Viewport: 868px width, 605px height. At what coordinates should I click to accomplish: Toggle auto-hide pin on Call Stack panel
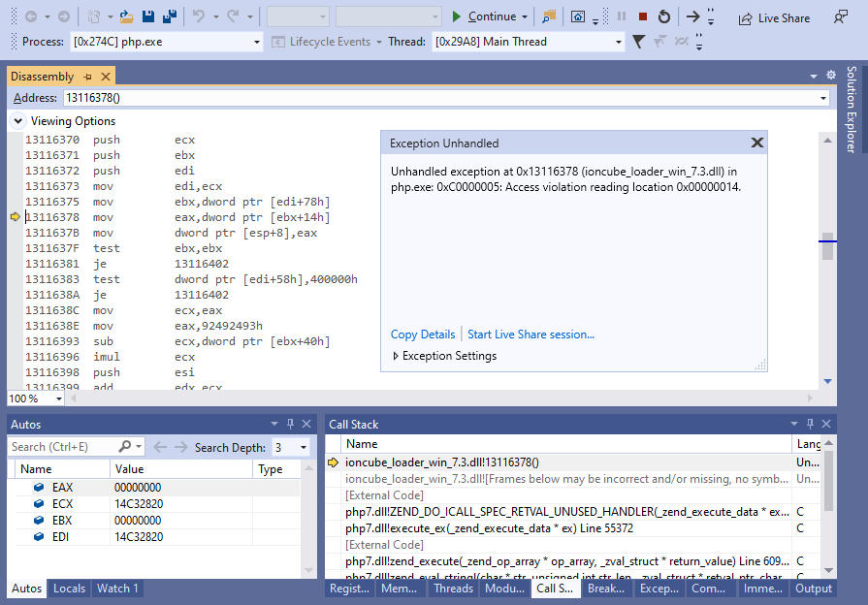coord(809,424)
